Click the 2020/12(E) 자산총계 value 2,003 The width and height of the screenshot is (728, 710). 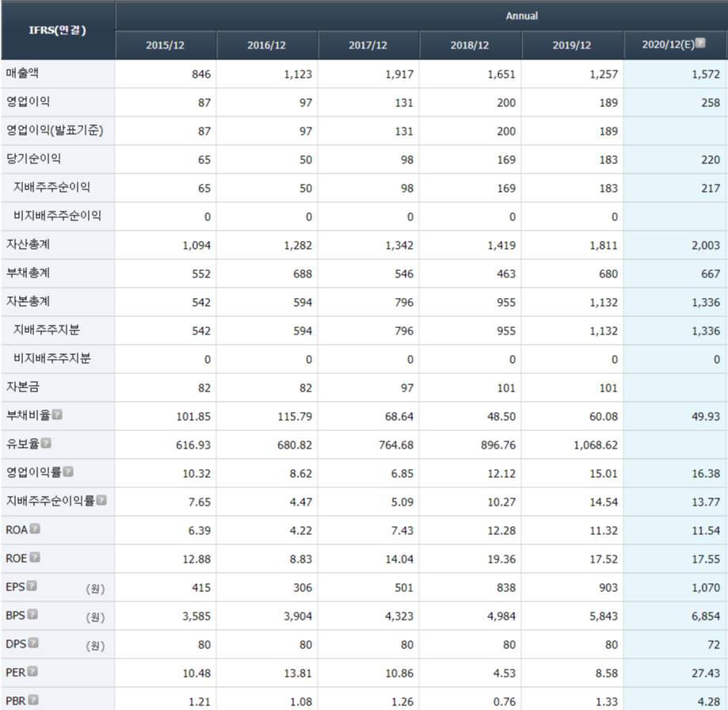pyautogui.click(x=706, y=246)
